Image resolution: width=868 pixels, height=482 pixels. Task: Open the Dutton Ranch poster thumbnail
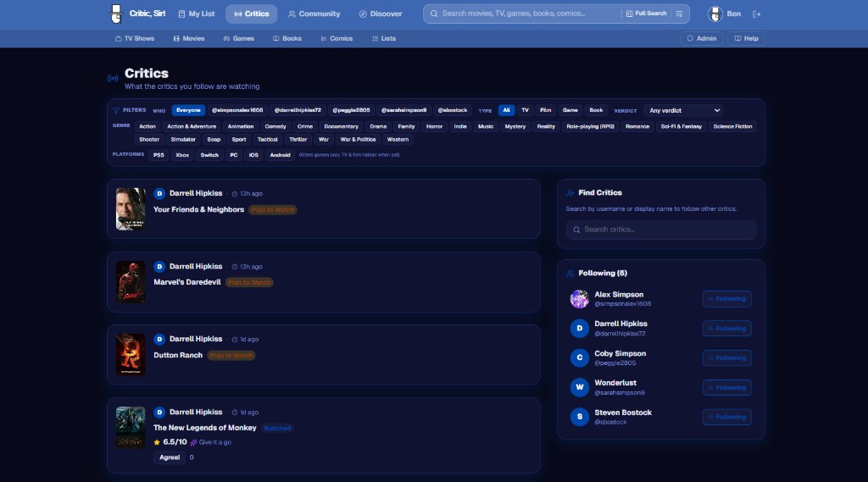(x=131, y=354)
